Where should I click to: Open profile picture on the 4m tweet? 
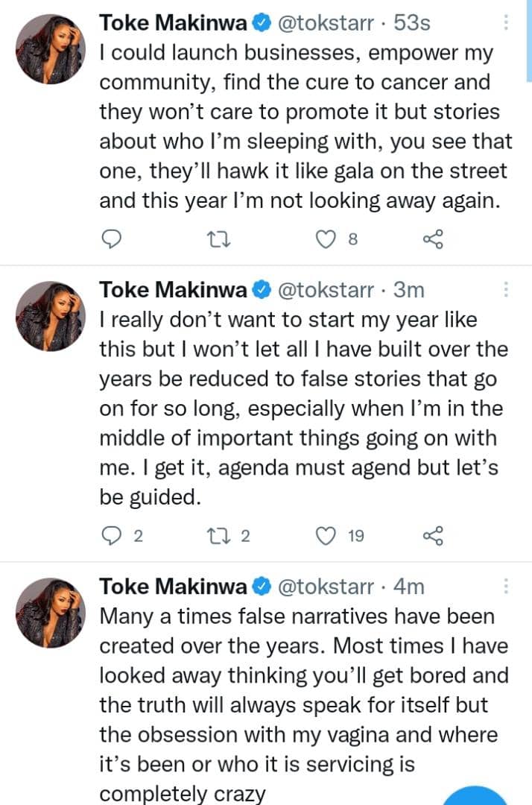tap(49, 611)
